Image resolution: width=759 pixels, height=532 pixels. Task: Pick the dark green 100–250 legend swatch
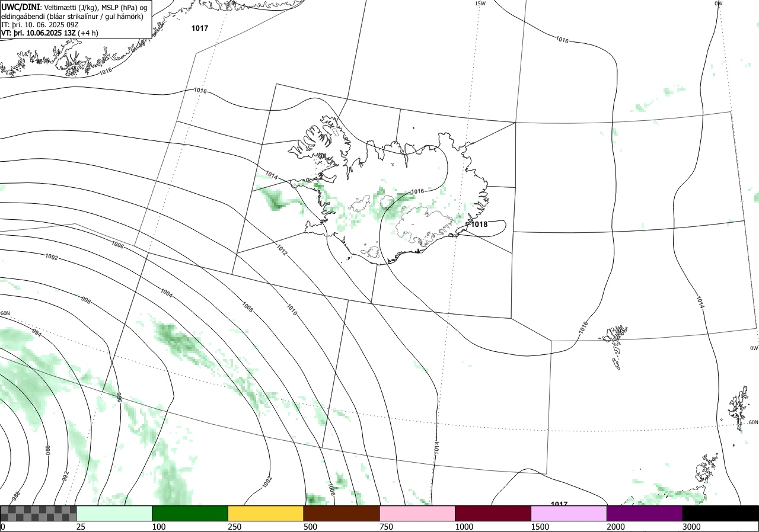[190, 513]
